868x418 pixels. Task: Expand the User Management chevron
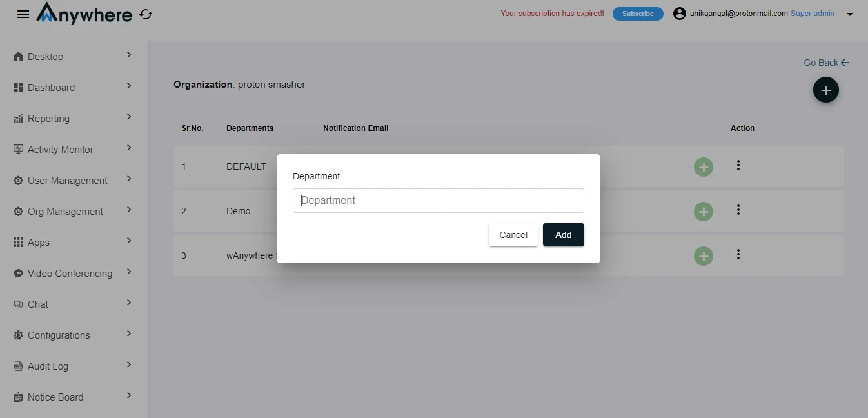click(129, 179)
